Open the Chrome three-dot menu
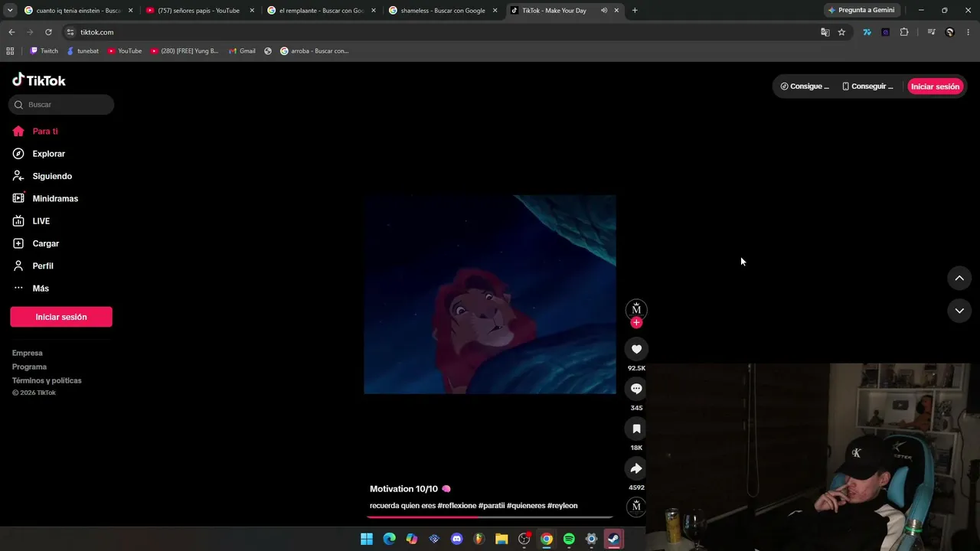Image resolution: width=980 pixels, height=551 pixels. pos(969,32)
